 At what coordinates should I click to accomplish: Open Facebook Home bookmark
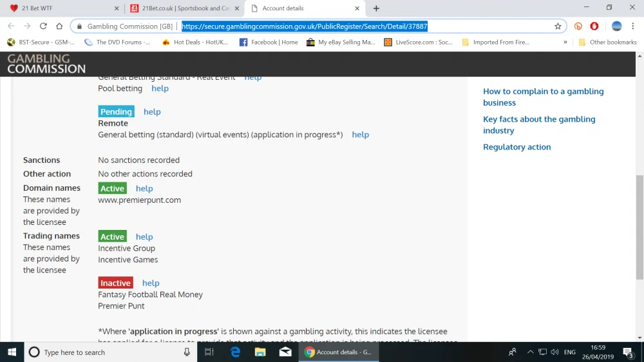(269, 42)
